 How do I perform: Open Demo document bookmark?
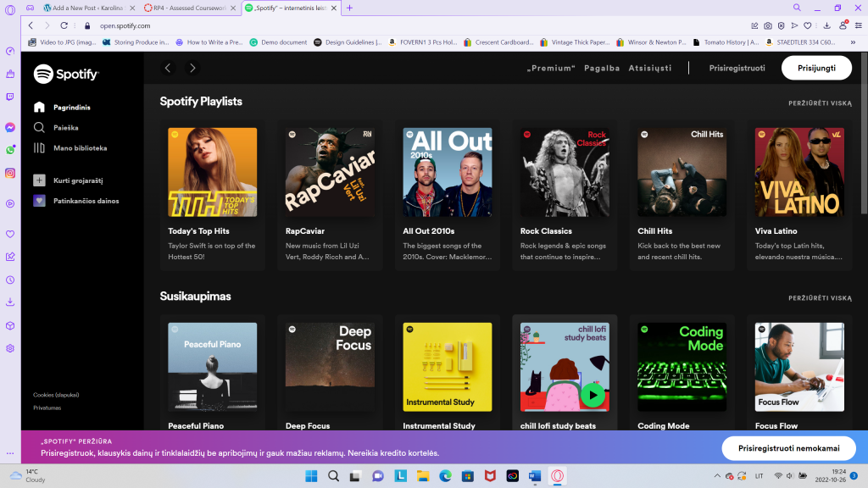tap(278, 42)
